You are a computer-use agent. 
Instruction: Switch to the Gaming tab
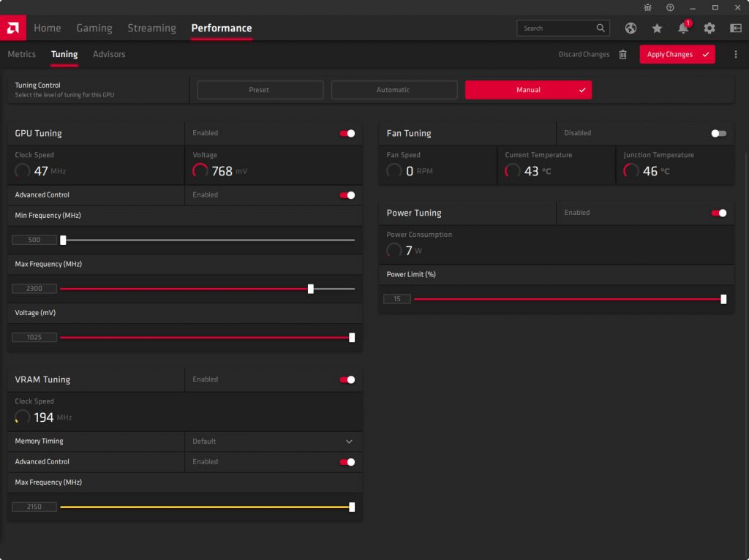tap(94, 28)
